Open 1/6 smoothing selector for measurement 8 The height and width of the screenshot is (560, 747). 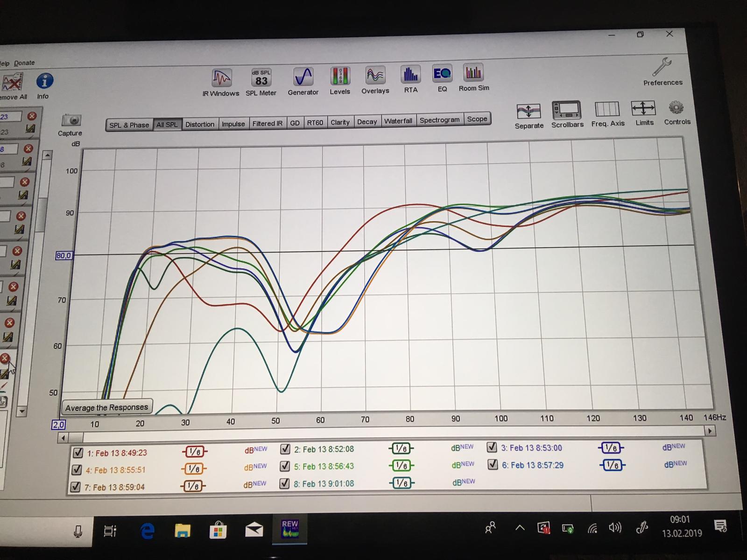[402, 483]
